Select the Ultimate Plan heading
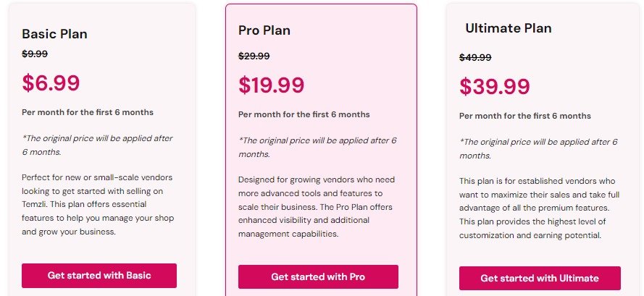This screenshot has width=644, height=296. [509, 28]
